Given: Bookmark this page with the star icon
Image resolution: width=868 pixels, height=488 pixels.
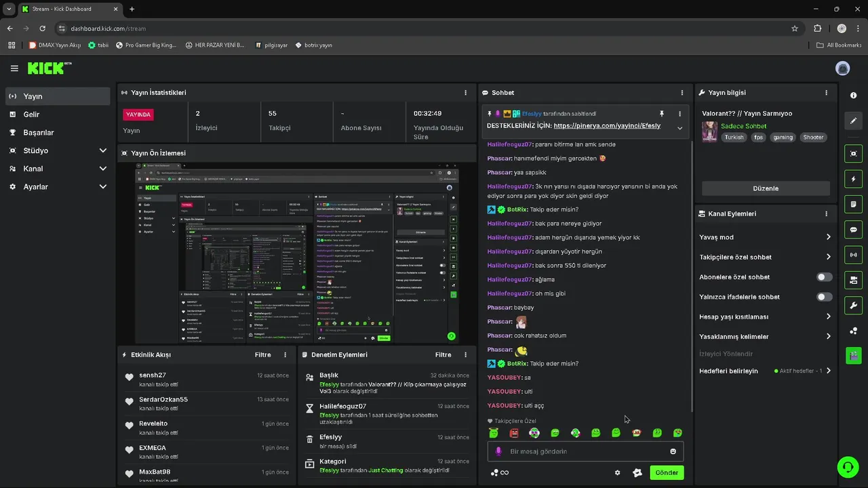Looking at the screenshot, I should click(x=795, y=28).
